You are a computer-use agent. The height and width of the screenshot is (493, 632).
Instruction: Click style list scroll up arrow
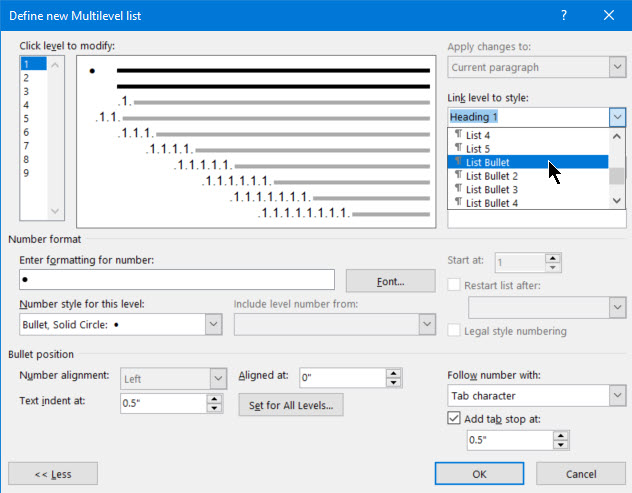[x=617, y=136]
